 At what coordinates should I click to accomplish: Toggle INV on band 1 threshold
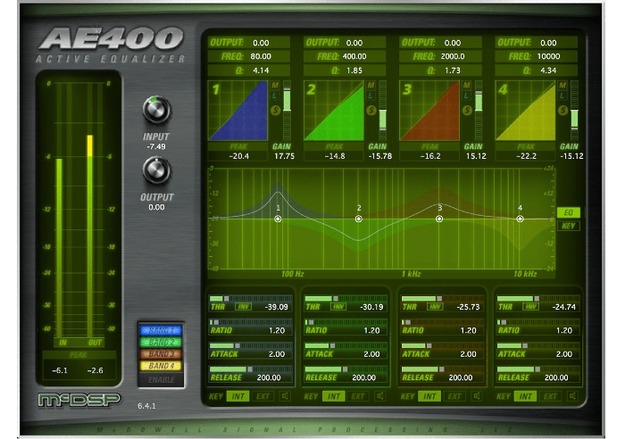(243, 307)
